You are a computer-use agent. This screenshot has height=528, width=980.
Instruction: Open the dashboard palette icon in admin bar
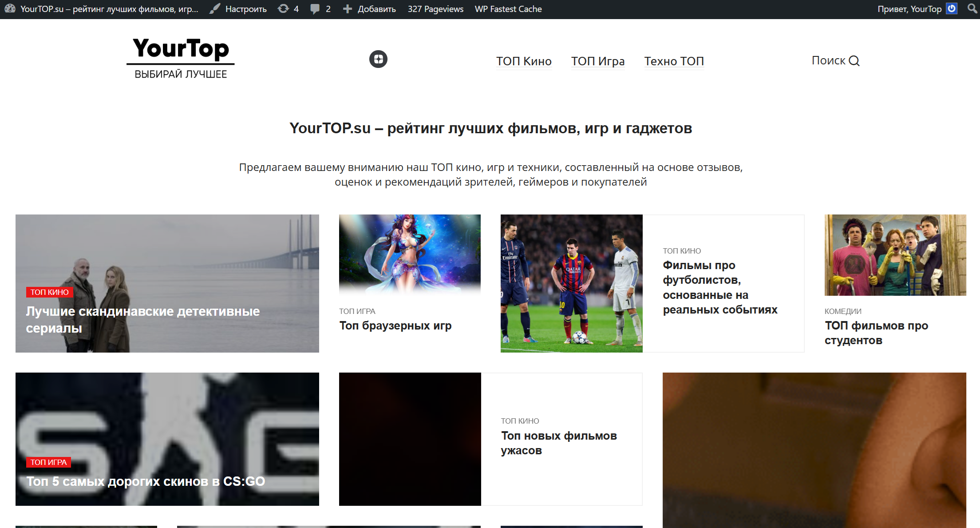coord(10,9)
